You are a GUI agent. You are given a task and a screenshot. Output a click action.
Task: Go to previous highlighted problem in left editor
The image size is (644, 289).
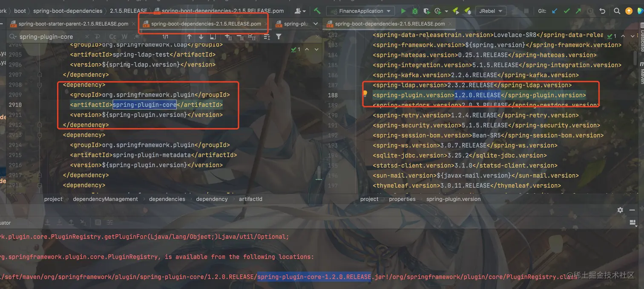click(307, 49)
